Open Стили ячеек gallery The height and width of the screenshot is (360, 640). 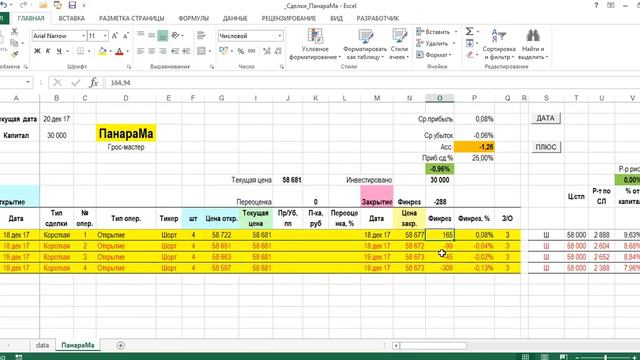point(399,44)
